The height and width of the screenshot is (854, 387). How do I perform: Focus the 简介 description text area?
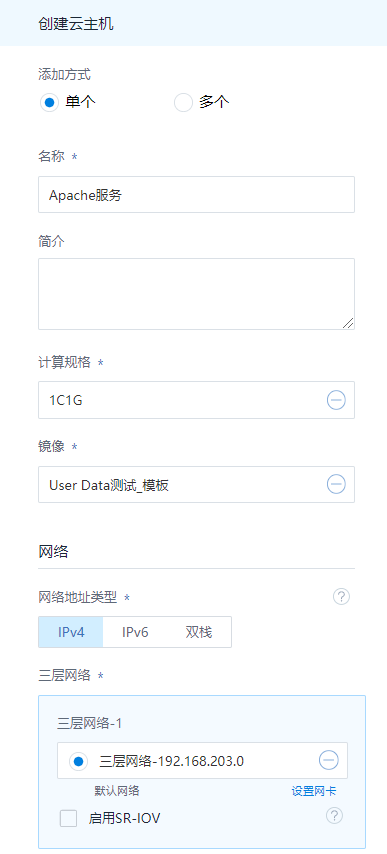click(x=196, y=294)
